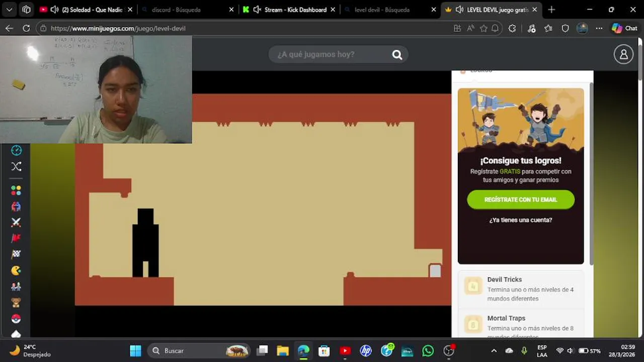Open the user profile account icon

tap(623, 54)
